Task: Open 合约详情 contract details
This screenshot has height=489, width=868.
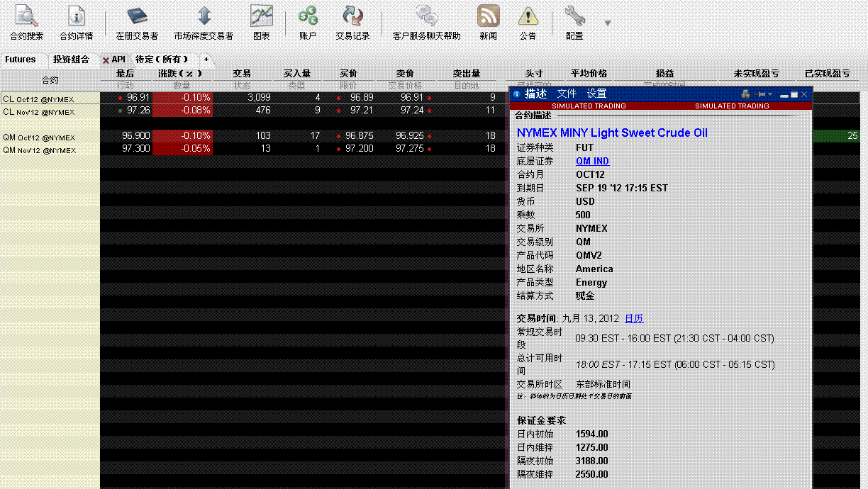Action: click(x=76, y=22)
